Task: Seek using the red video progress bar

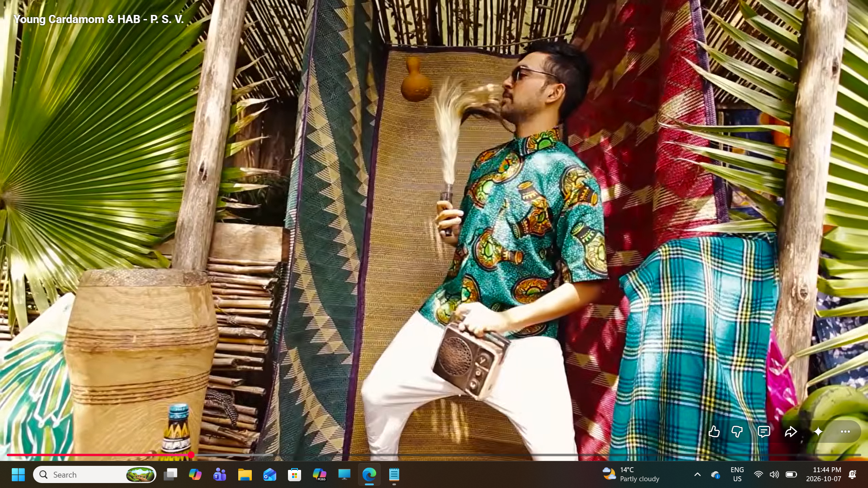Action: point(434,455)
